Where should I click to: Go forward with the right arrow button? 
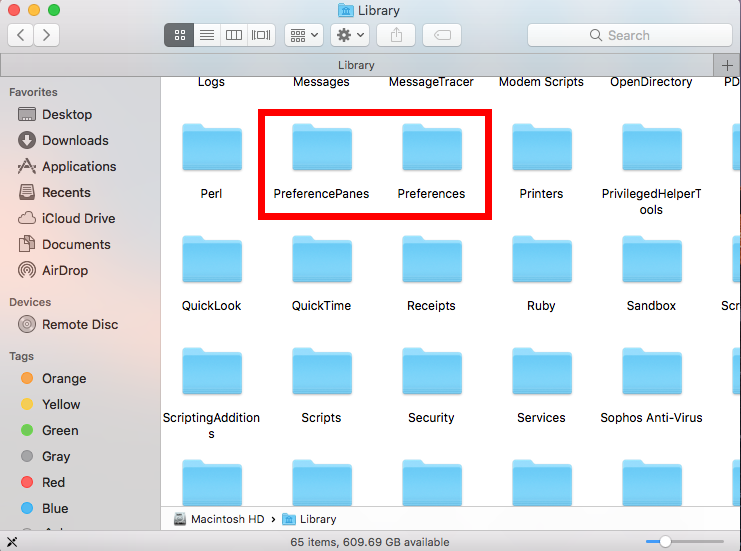click(46, 35)
